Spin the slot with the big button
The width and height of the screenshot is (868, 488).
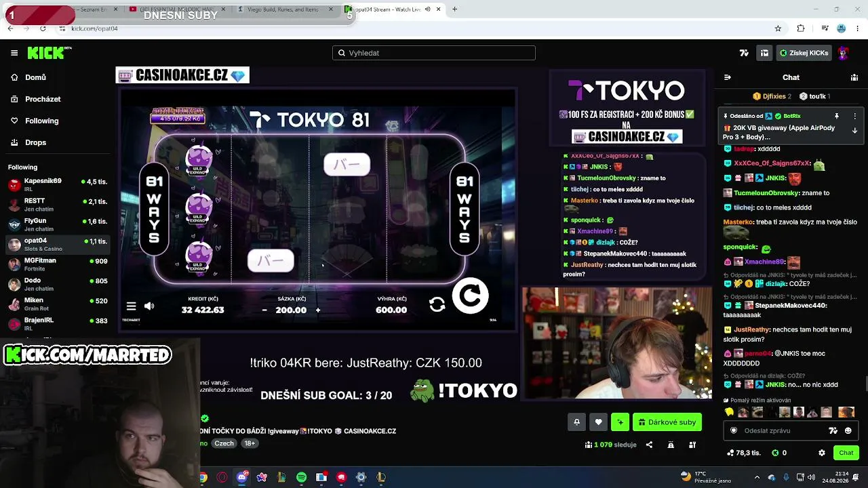[x=471, y=296]
